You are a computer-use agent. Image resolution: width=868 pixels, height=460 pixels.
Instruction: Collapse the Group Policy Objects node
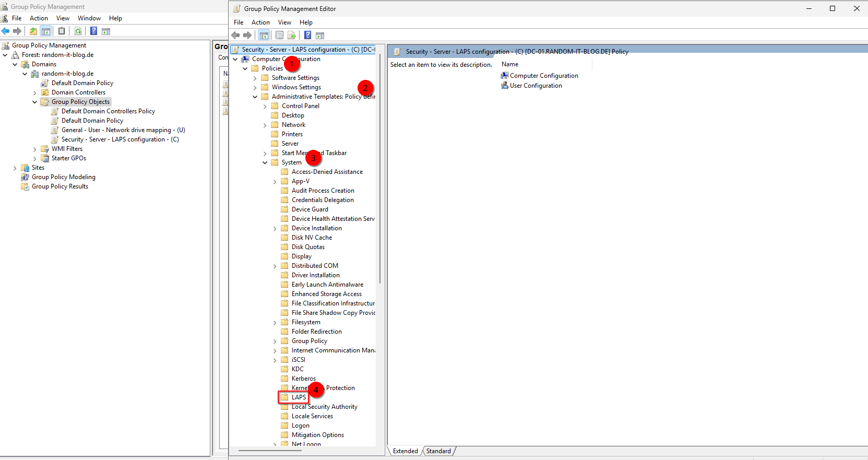click(35, 102)
